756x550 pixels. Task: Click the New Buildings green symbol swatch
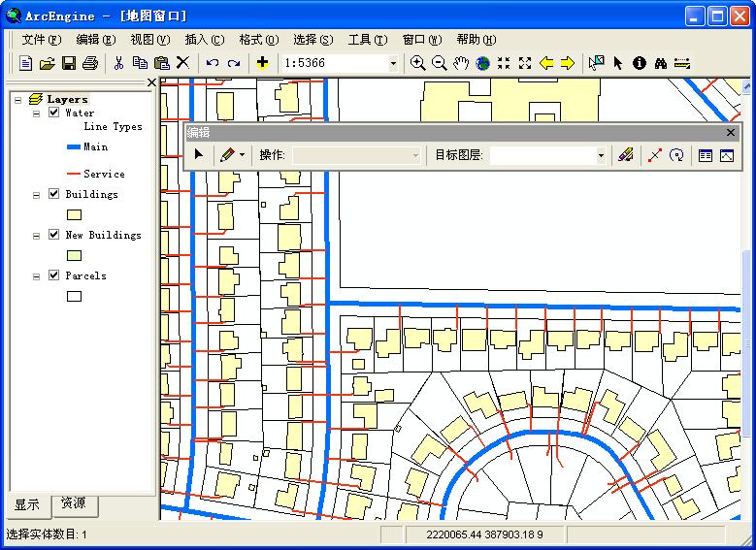[x=74, y=255]
